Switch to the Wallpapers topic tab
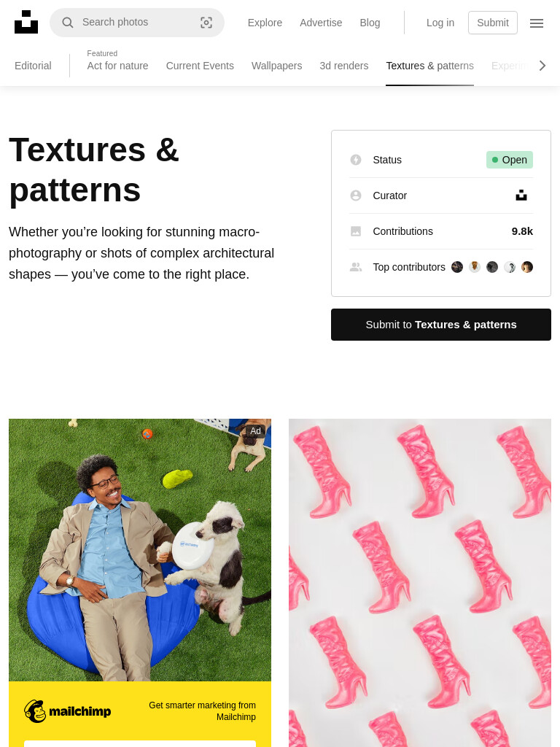Image resolution: width=560 pixels, height=747 pixels. (276, 66)
